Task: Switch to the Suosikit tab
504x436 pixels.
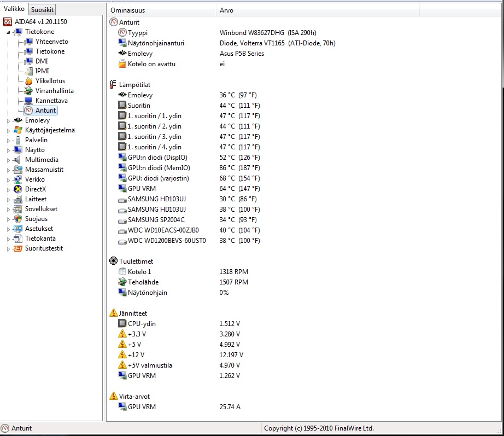Action: click(42, 9)
